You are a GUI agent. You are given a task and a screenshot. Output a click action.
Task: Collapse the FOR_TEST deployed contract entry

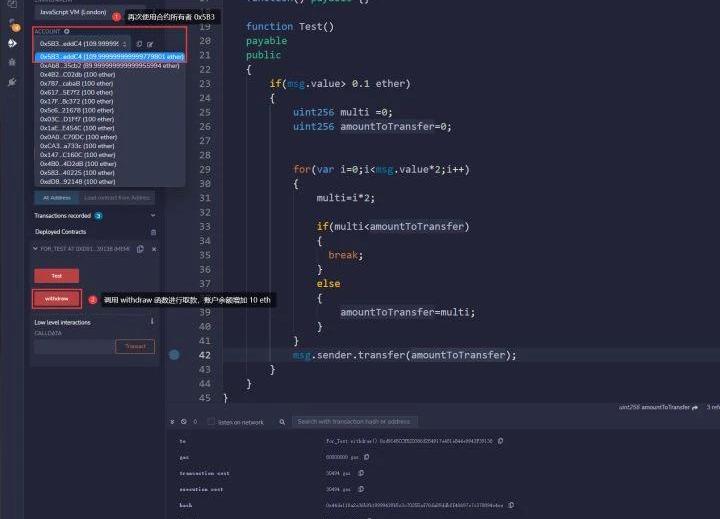point(36,249)
